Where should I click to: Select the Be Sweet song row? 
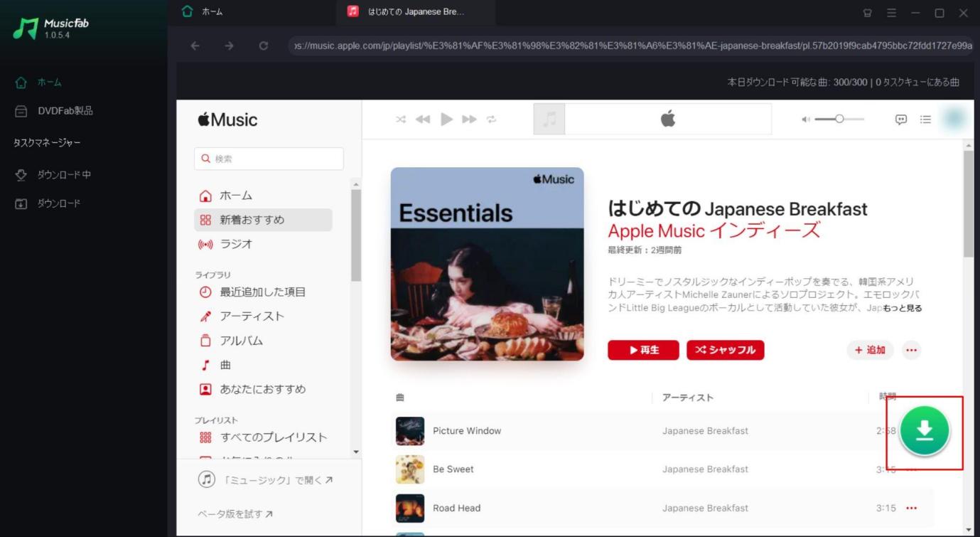662,469
